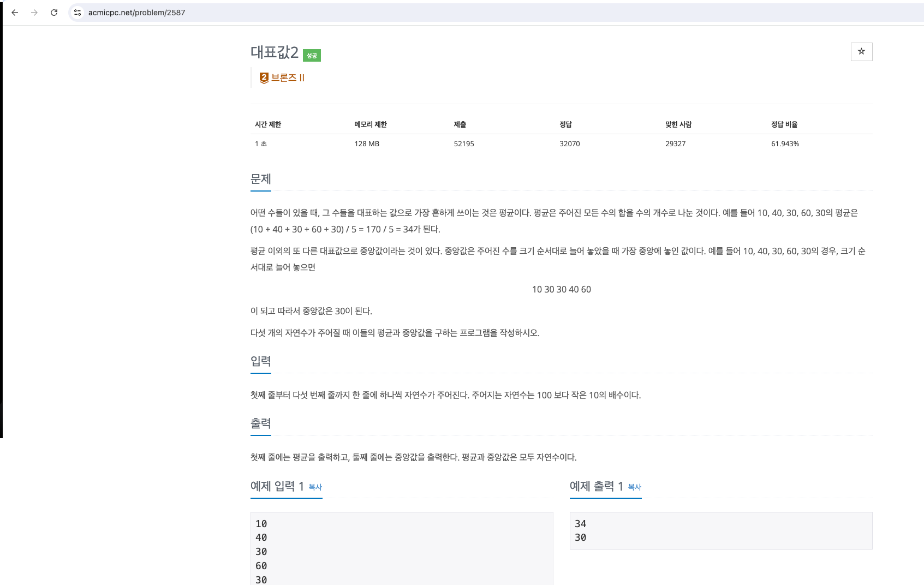The width and height of the screenshot is (924, 585).
Task: Click the sentence 이 되고 따라서 중앙값은 30이 된다.
Action: (x=311, y=311)
